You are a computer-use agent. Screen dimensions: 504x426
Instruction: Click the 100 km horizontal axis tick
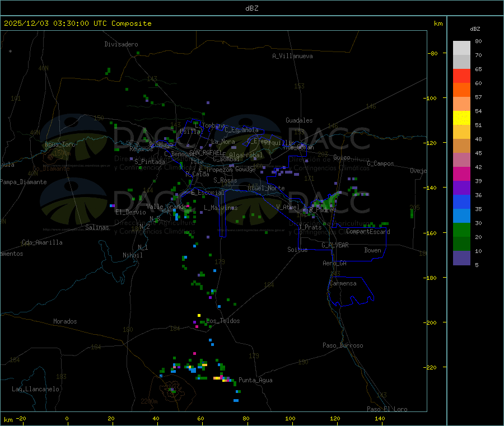click(x=290, y=418)
